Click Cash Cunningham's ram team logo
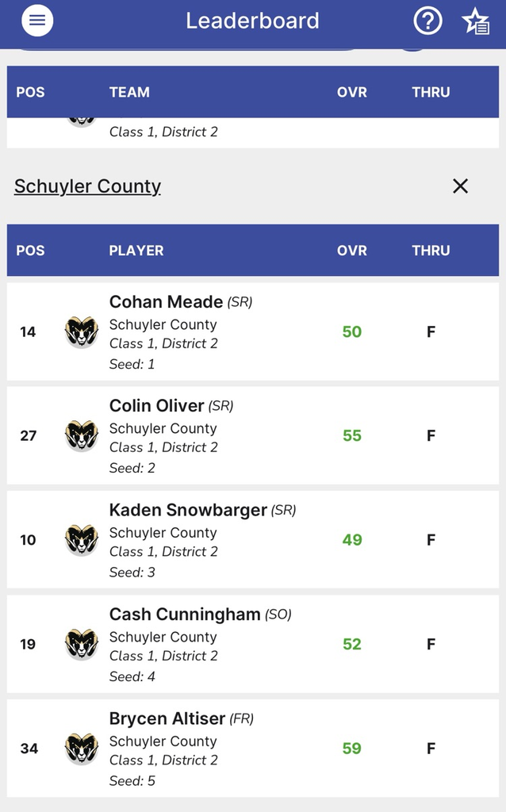506x812 pixels. 81,644
